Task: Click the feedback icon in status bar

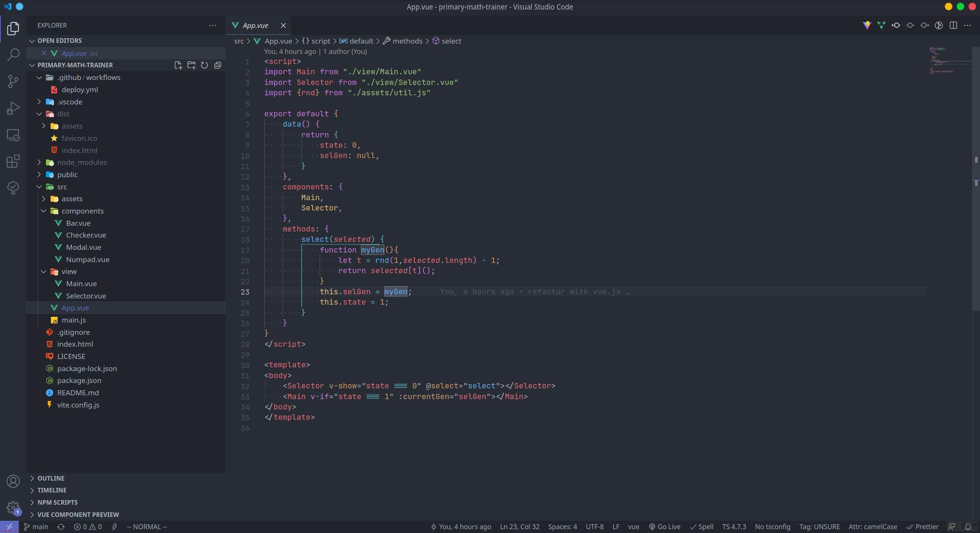Action: coord(952,527)
